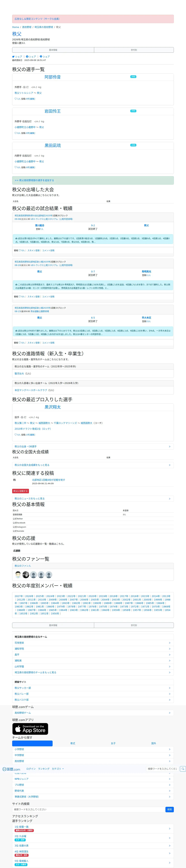Open the 1950年 year link
This screenshot has height=868, width=186.
[x=55, y=614]
